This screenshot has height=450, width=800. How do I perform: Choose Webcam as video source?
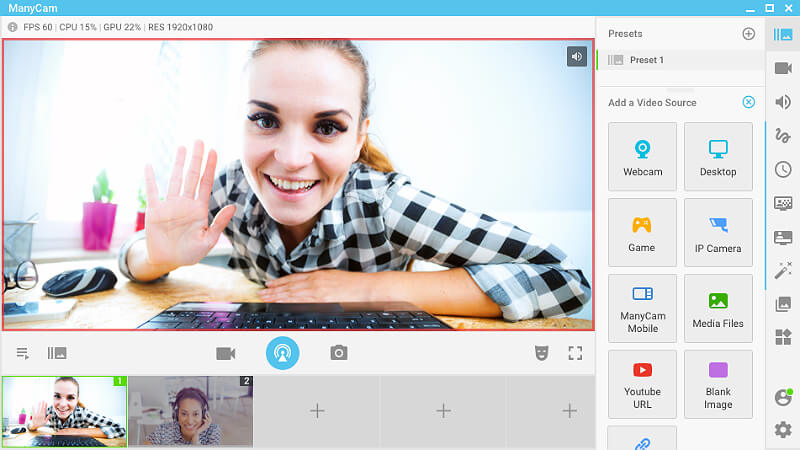pyautogui.click(x=642, y=157)
